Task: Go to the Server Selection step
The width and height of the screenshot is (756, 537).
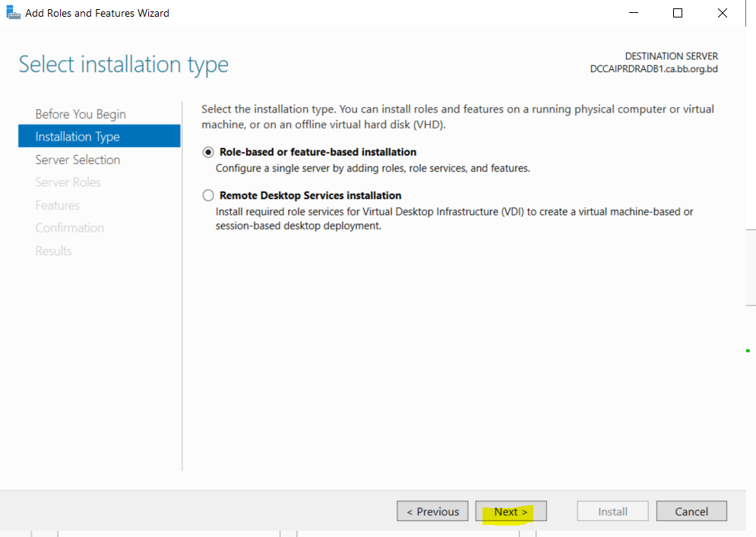Action: click(77, 160)
